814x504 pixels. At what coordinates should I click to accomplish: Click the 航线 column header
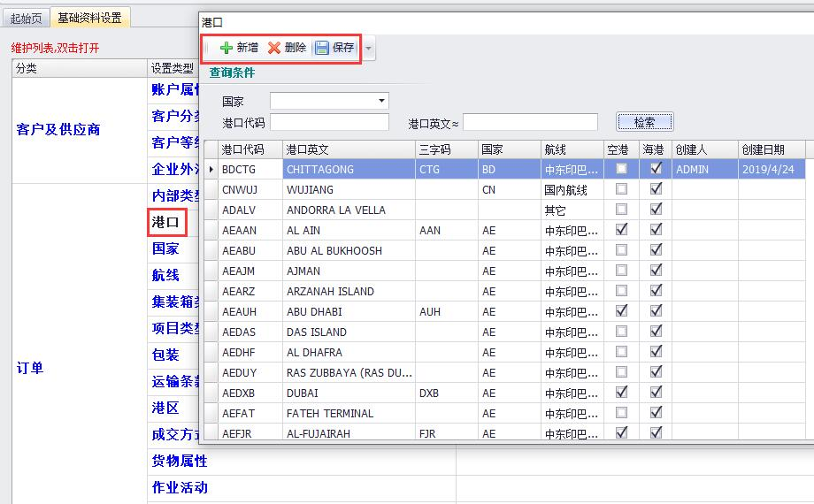pyautogui.click(x=572, y=149)
